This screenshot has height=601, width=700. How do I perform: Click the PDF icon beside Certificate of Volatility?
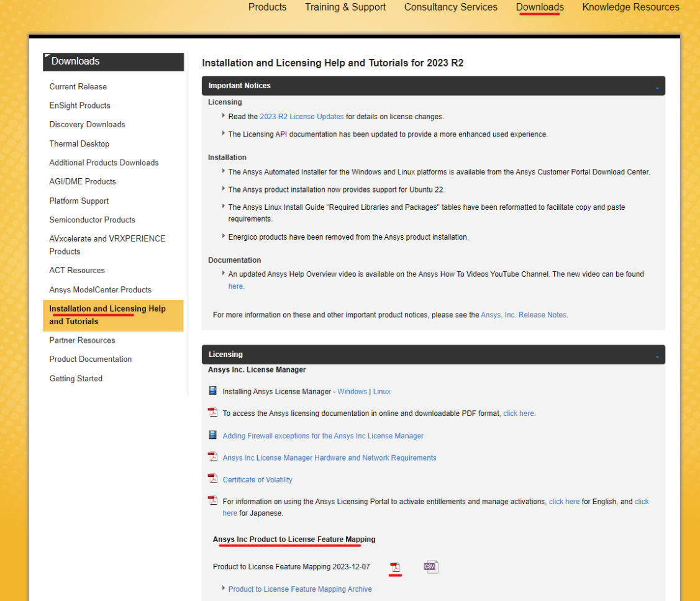pos(213,479)
